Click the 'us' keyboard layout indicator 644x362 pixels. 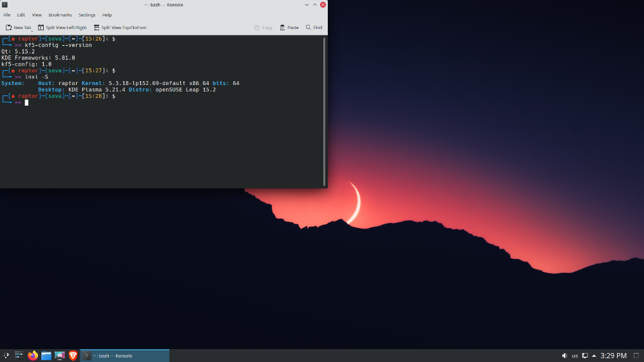pos(574,356)
